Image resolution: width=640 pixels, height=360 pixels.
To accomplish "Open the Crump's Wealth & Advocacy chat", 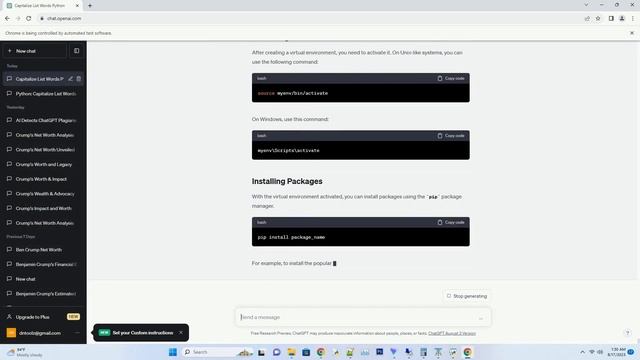I will [43, 194].
